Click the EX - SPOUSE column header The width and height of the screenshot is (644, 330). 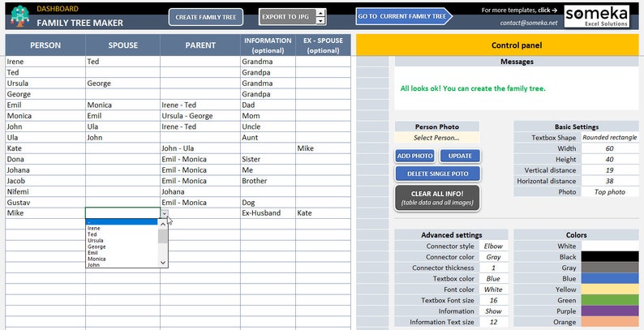click(x=323, y=45)
